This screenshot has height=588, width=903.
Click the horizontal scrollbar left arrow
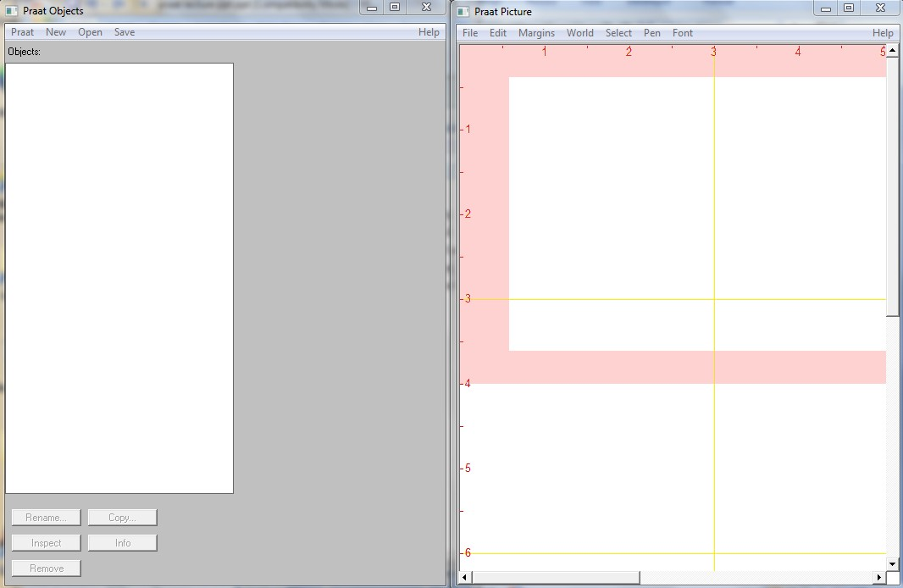[463, 578]
